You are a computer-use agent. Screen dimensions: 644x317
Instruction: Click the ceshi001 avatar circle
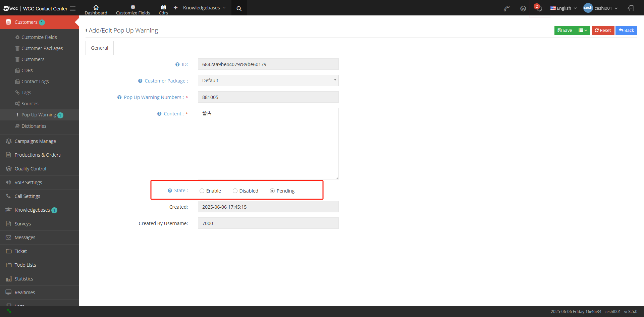pyautogui.click(x=588, y=8)
